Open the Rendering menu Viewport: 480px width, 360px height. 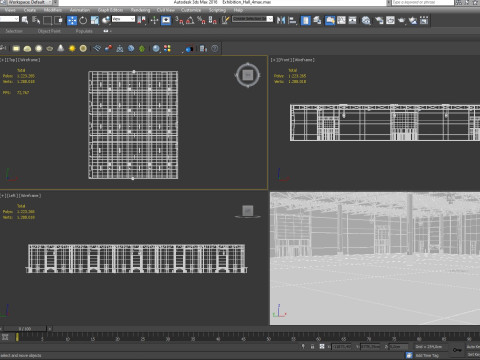pyautogui.click(x=140, y=10)
